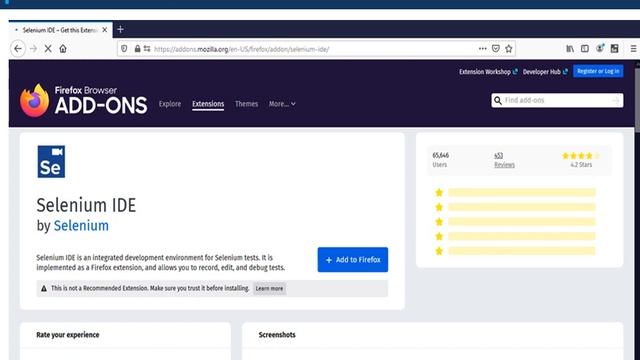Click the last rating breakdown bar

point(522,251)
